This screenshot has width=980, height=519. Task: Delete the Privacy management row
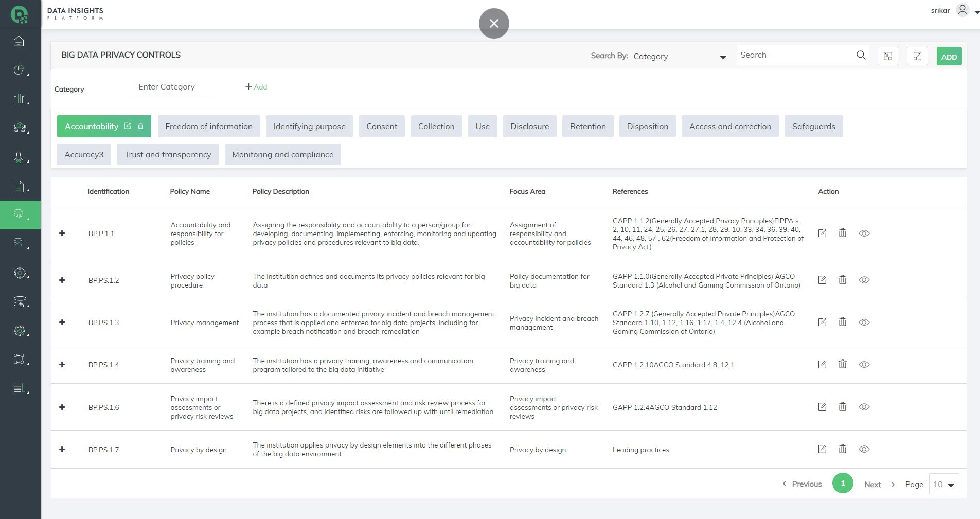tap(842, 321)
